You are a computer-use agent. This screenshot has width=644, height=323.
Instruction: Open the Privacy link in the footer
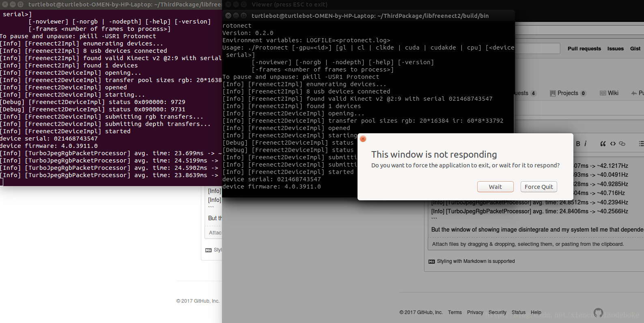475,312
